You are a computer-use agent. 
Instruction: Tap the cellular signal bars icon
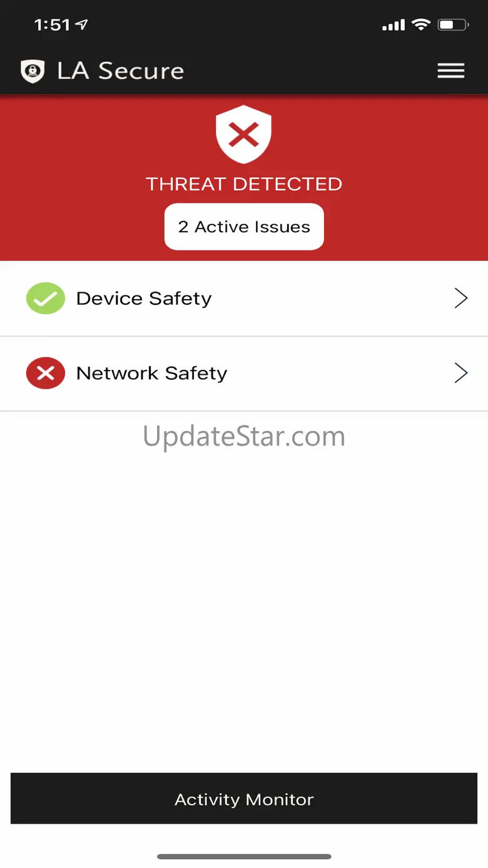(394, 26)
